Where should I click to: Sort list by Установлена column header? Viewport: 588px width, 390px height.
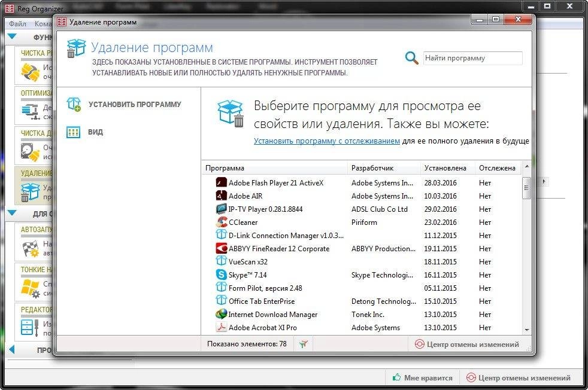[x=447, y=168]
